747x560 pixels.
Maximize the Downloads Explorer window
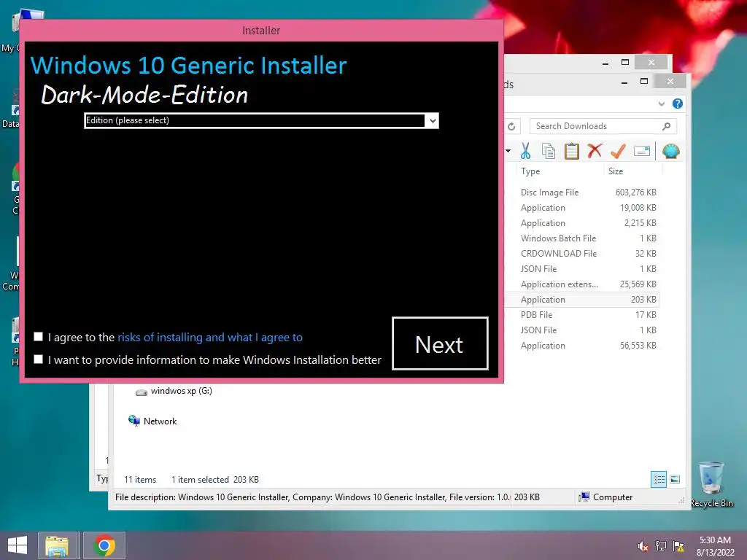(x=644, y=82)
